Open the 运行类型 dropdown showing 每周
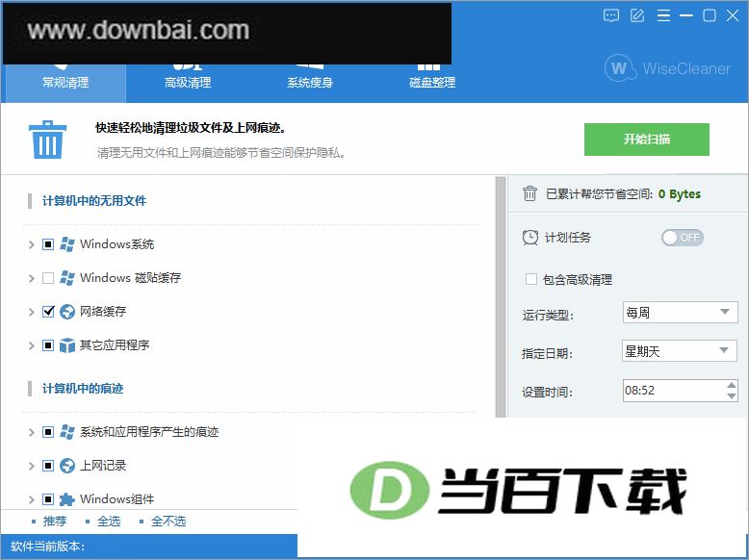Viewport: 749px width, 560px height. 680,313
